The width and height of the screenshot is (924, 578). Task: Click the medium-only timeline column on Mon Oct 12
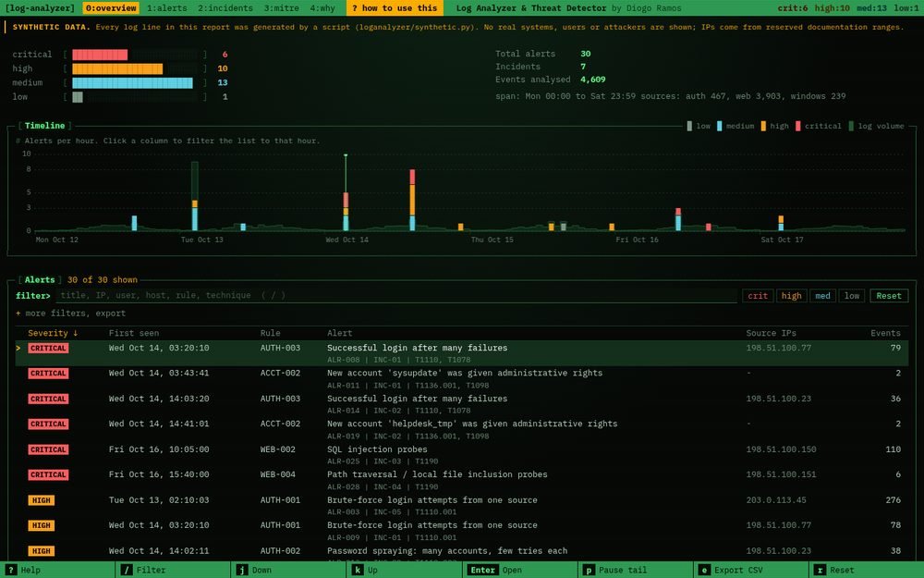coord(134,223)
